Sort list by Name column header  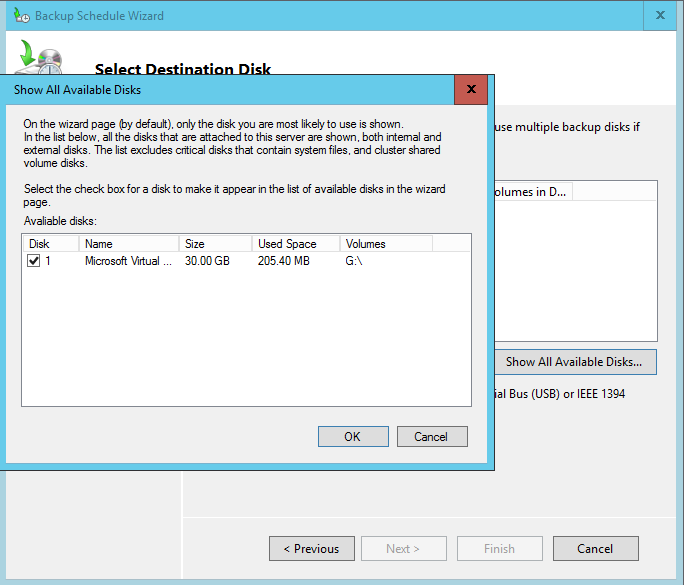(x=128, y=244)
